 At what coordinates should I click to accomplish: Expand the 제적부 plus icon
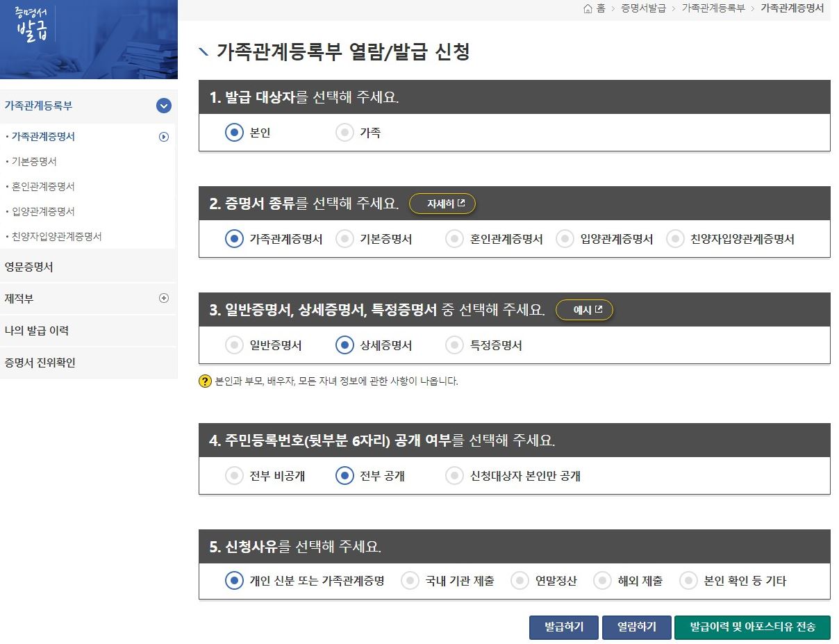[164, 298]
